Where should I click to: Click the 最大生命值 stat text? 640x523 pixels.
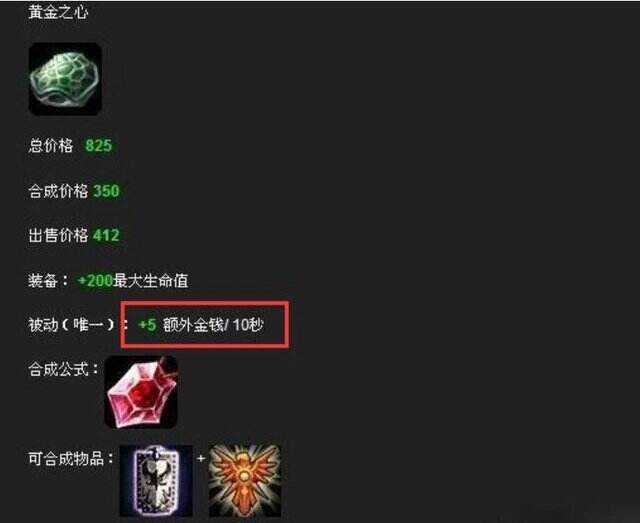[151, 280]
